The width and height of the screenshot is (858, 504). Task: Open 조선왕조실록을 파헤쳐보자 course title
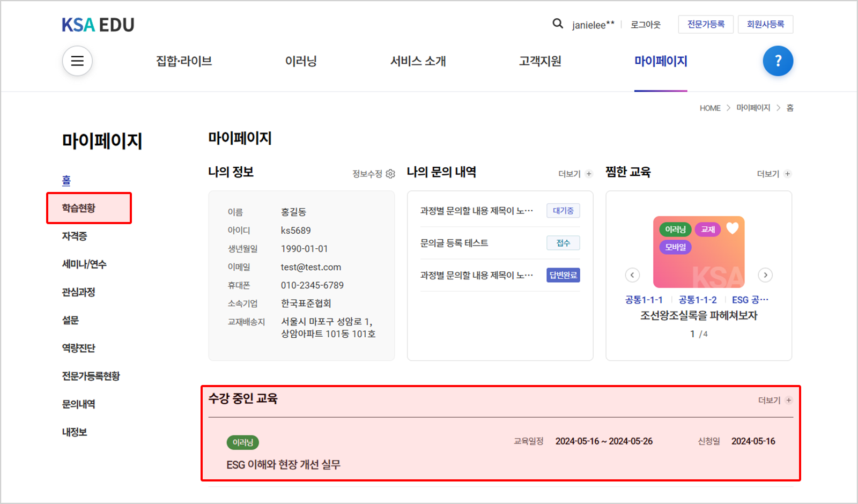699,315
